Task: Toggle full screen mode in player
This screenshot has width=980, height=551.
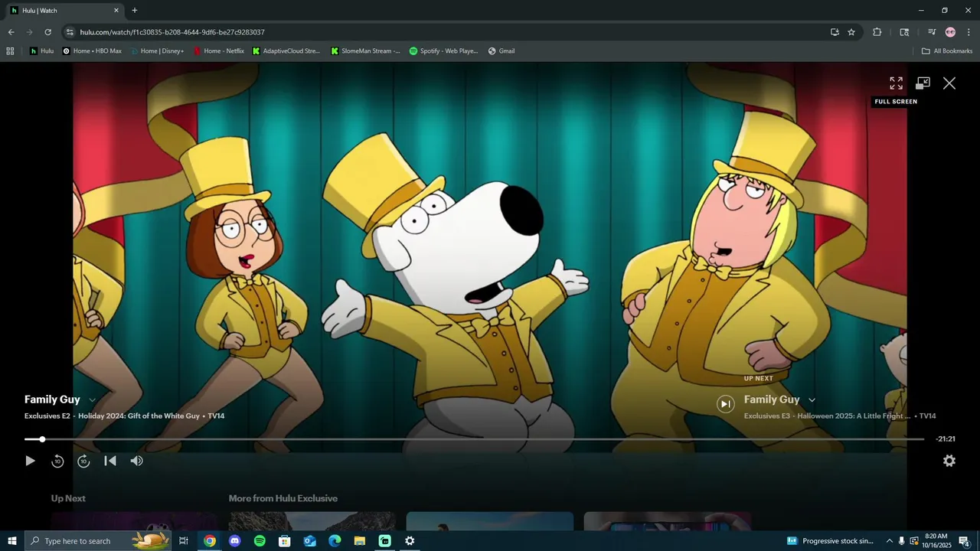Action: point(896,83)
